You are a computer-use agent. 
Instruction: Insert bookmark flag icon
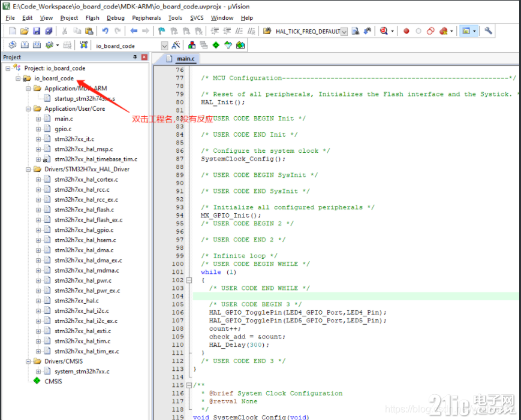pos(161,31)
